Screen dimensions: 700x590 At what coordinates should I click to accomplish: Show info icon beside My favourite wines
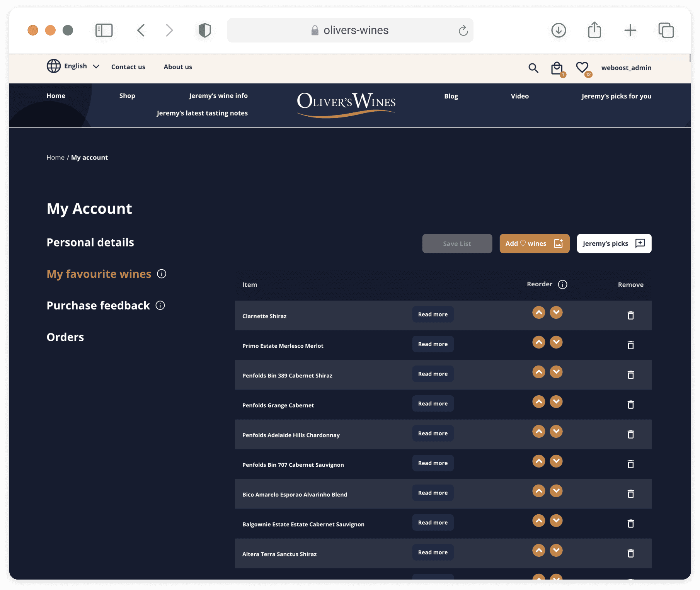click(162, 274)
